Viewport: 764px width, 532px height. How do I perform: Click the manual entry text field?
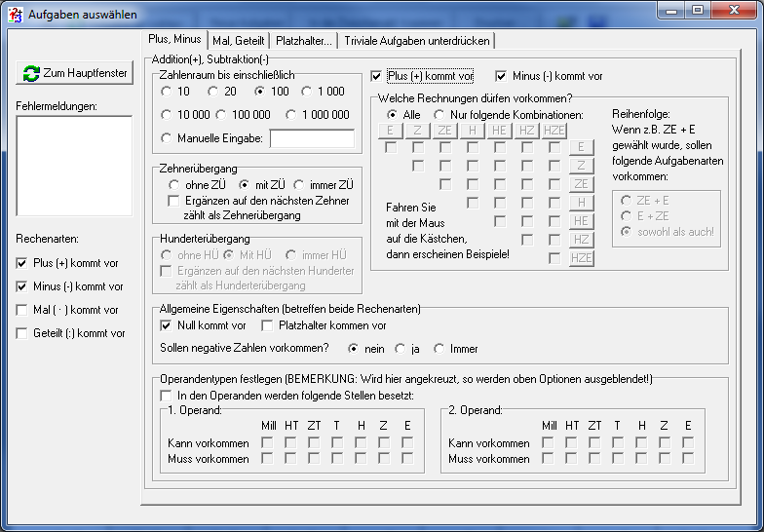(312, 139)
